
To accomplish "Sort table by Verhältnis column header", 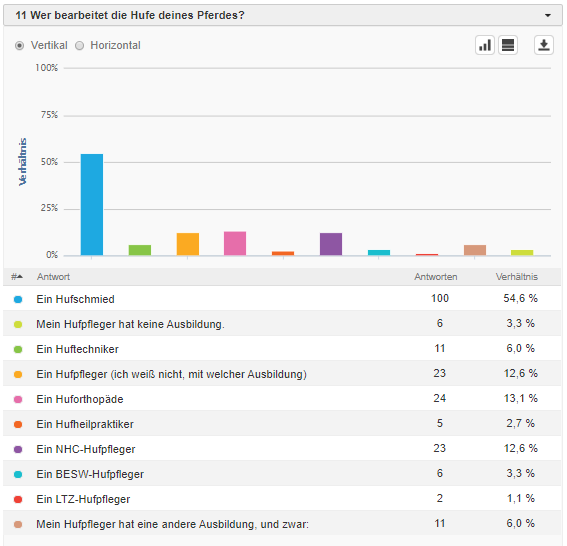I will point(516,277).
